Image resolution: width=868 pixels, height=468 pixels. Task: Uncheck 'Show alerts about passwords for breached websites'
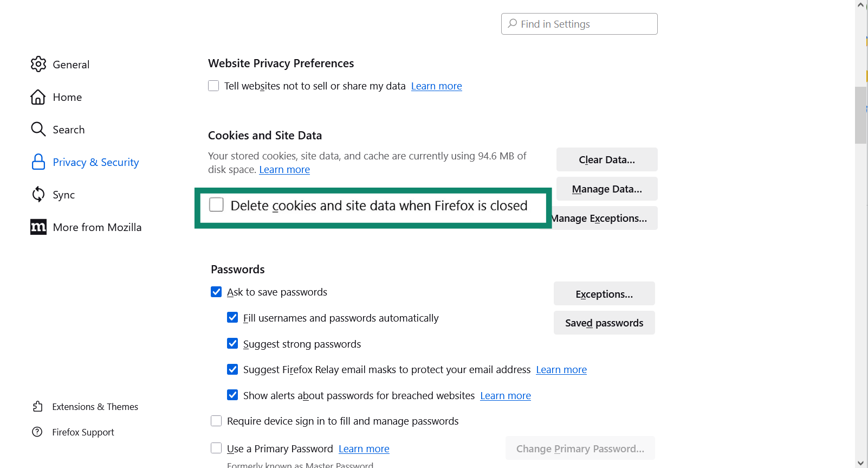[x=232, y=395]
